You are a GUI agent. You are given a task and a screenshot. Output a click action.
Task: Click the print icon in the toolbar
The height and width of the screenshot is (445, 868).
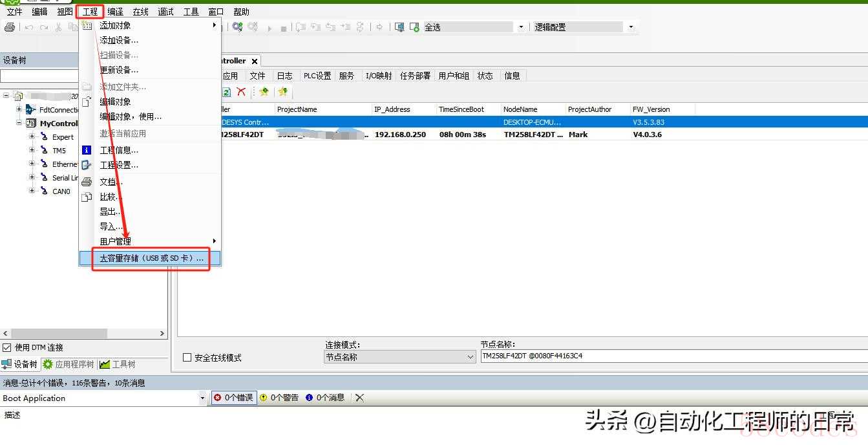[x=10, y=27]
